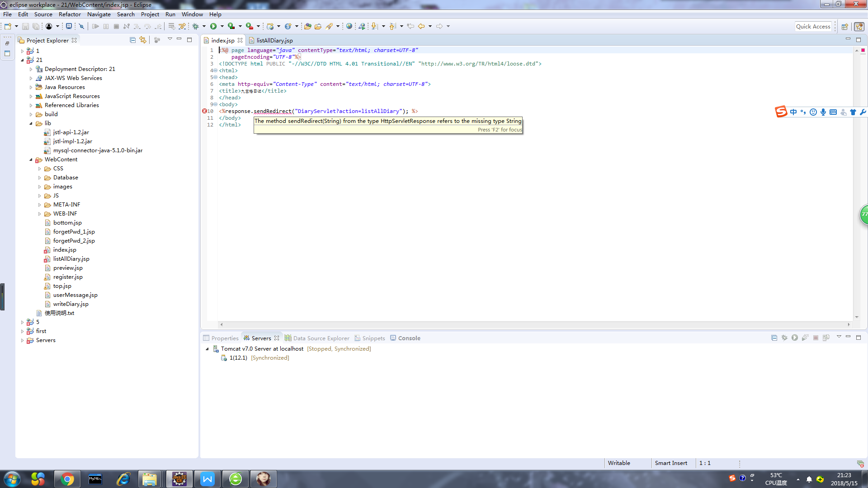Screen dimensions: 868x488
Task: Expand the Java Resources node
Action: pos(31,87)
